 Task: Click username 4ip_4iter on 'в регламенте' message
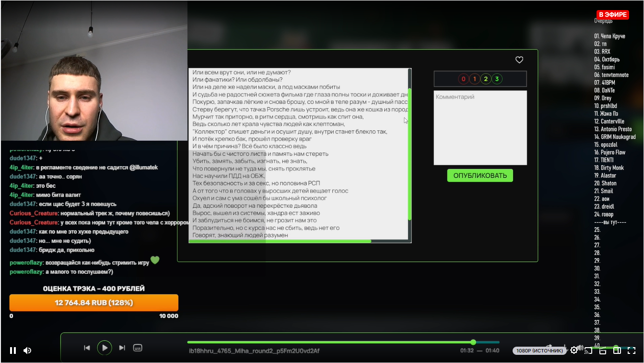click(x=22, y=168)
